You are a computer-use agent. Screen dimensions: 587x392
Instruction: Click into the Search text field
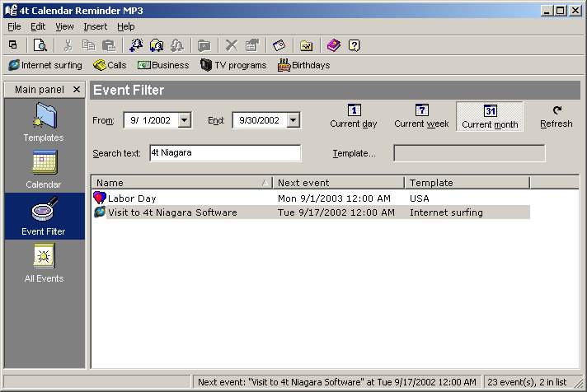(225, 153)
